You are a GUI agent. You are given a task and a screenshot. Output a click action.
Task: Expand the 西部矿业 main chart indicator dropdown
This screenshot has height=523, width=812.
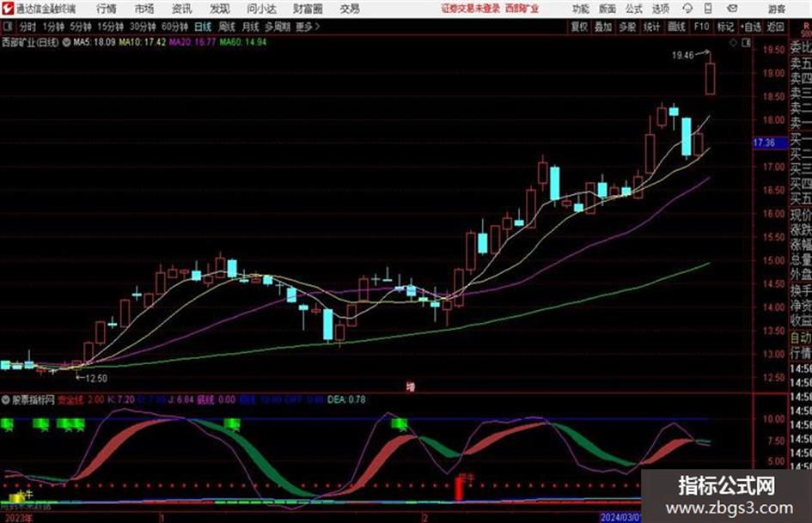66,42
